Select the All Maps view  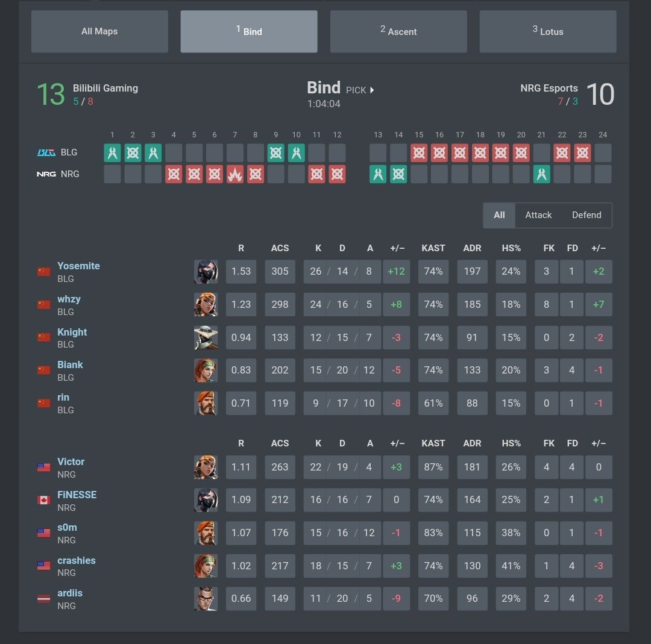click(99, 31)
